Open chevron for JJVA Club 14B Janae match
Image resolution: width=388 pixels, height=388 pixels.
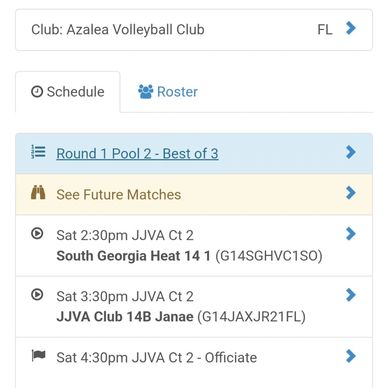point(351,295)
